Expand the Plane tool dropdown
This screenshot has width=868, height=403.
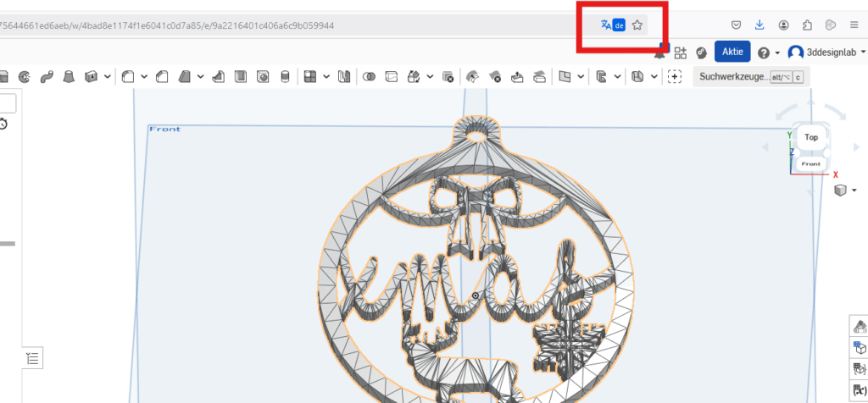(580, 77)
